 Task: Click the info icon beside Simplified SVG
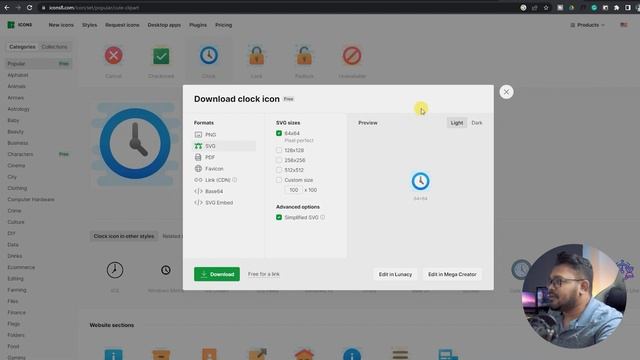point(322,217)
